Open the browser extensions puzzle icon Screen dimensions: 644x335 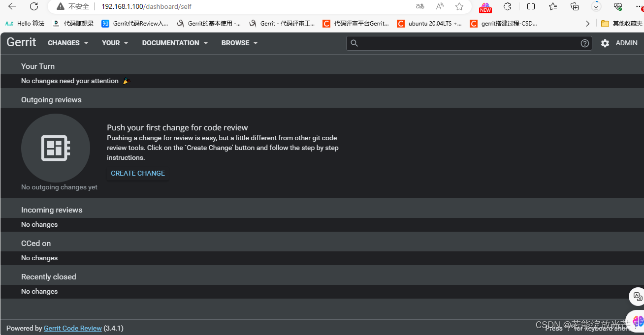pos(507,6)
